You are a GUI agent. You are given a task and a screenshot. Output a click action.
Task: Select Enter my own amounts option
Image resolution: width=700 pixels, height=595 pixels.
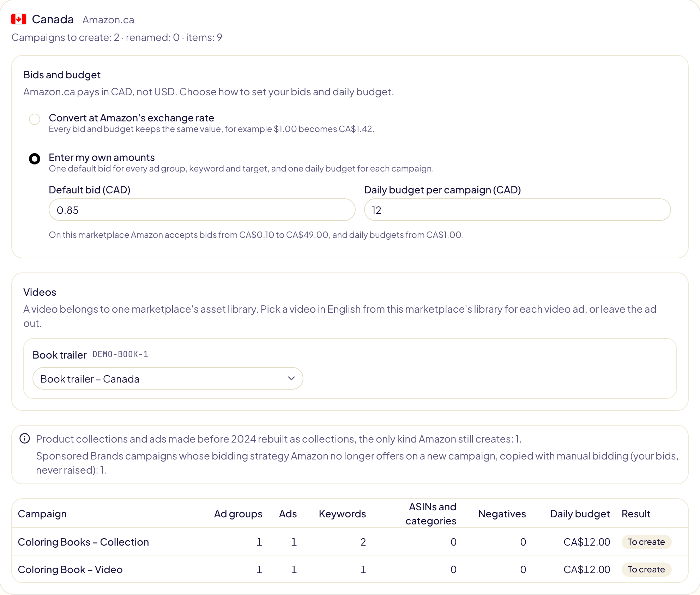pos(35,159)
